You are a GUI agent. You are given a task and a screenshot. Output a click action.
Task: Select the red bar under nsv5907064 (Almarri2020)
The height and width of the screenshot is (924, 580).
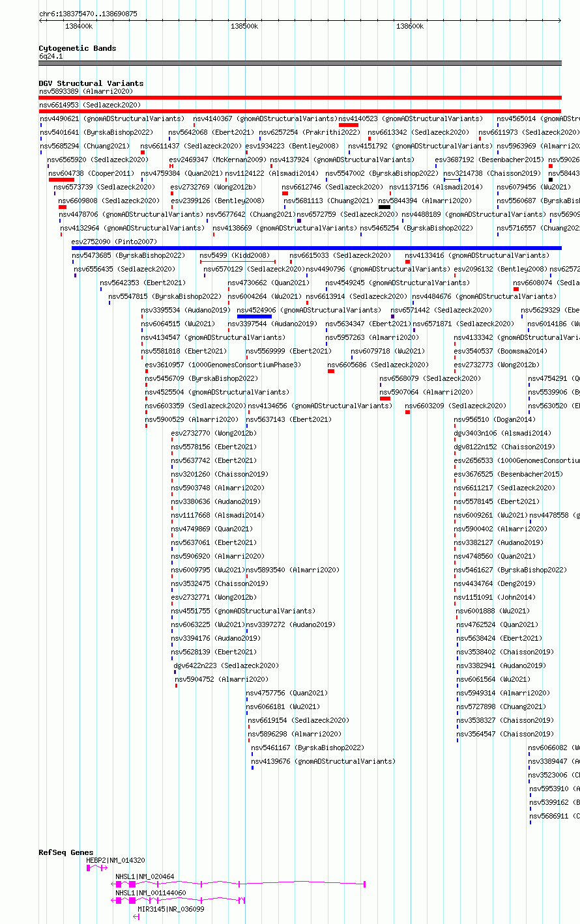tap(385, 399)
